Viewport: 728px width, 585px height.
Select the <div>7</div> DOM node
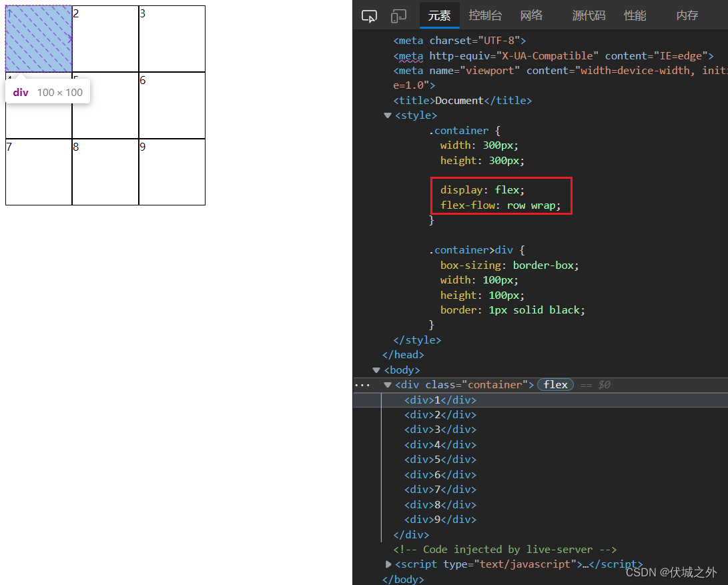point(440,490)
